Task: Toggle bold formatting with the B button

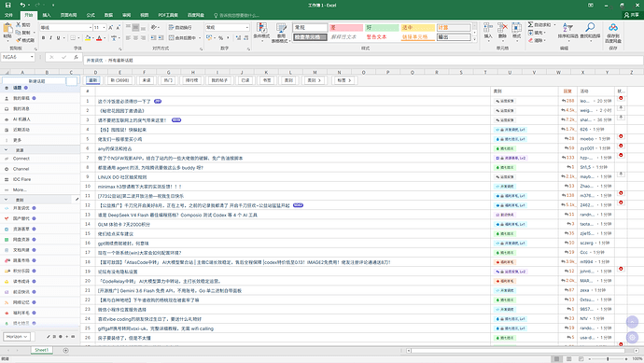Action: 43,37
